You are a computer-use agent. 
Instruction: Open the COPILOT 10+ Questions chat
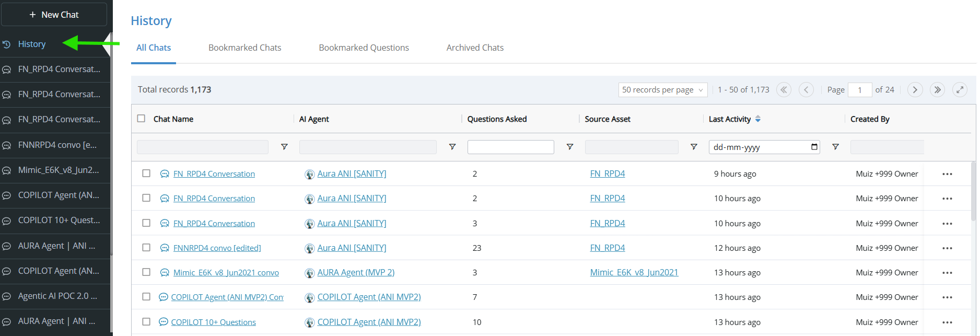click(x=214, y=322)
